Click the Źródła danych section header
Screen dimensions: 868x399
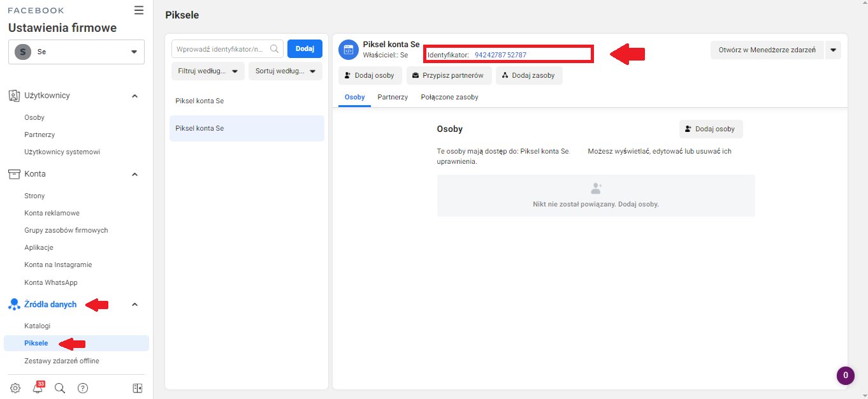50,305
